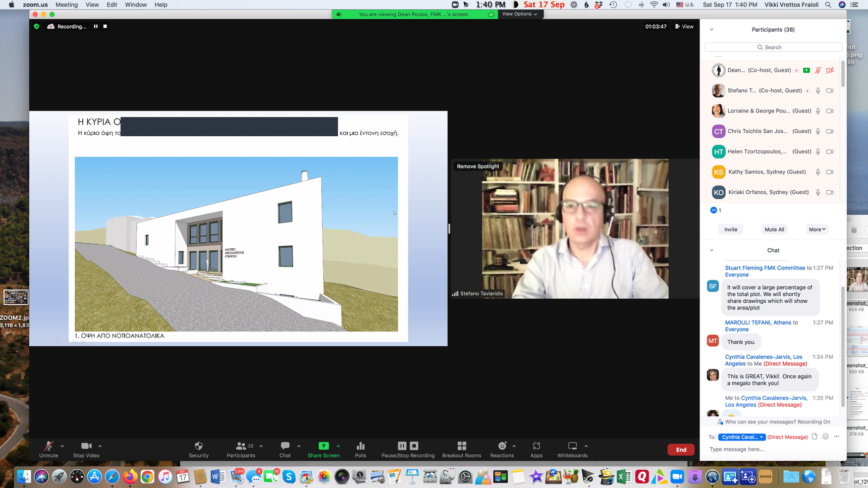Open Breakout Rooms
Image resolution: width=868 pixels, height=488 pixels.
[461, 446]
